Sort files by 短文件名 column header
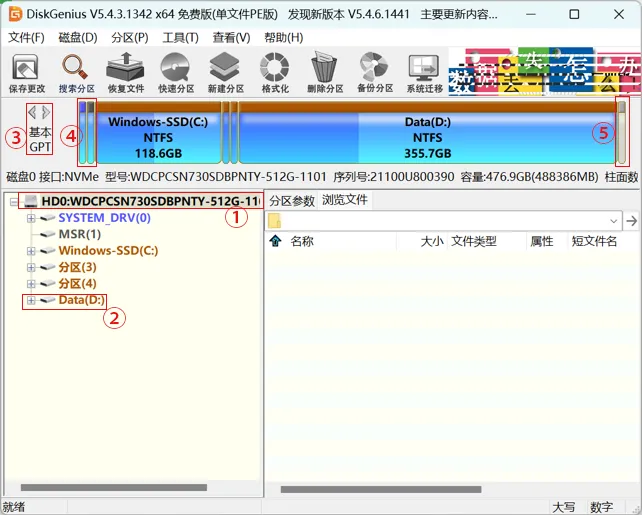 (594, 241)
